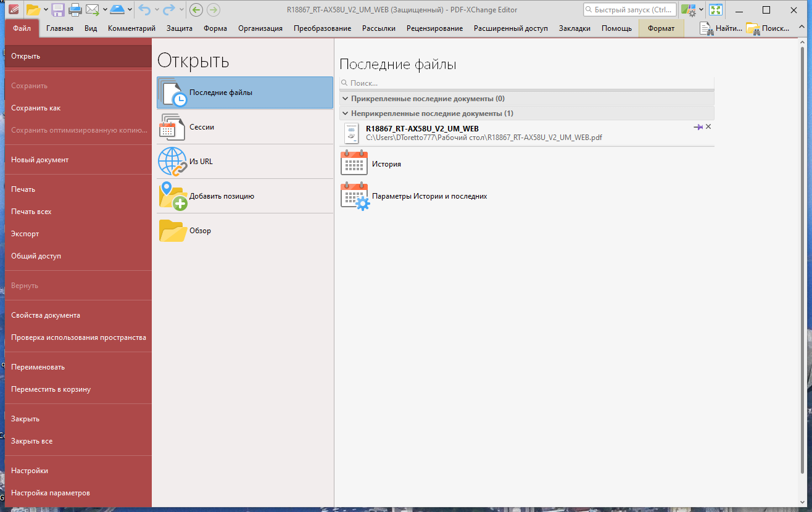Open dropdown next to folder open icon
This screenshot has width=812, height=512.
pos(45,9)
